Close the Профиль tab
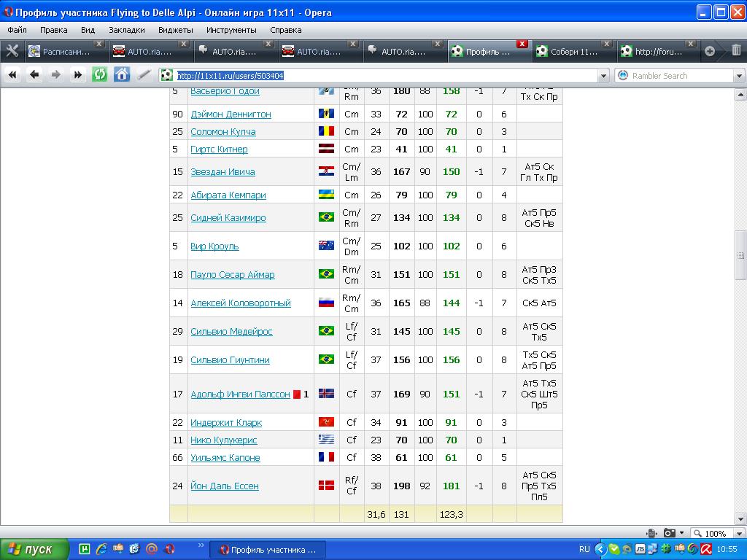This screenshot has width=747, height=560. [522, 44]
